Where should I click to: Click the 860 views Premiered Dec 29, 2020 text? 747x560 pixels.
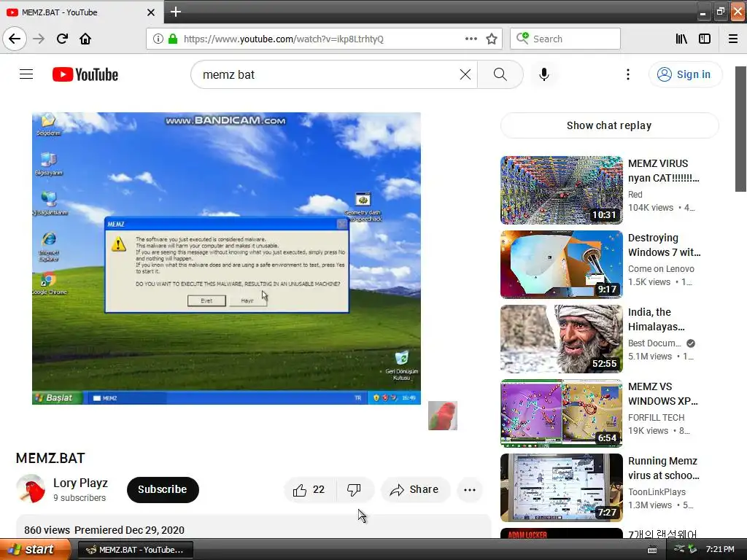tap(104, 530)
